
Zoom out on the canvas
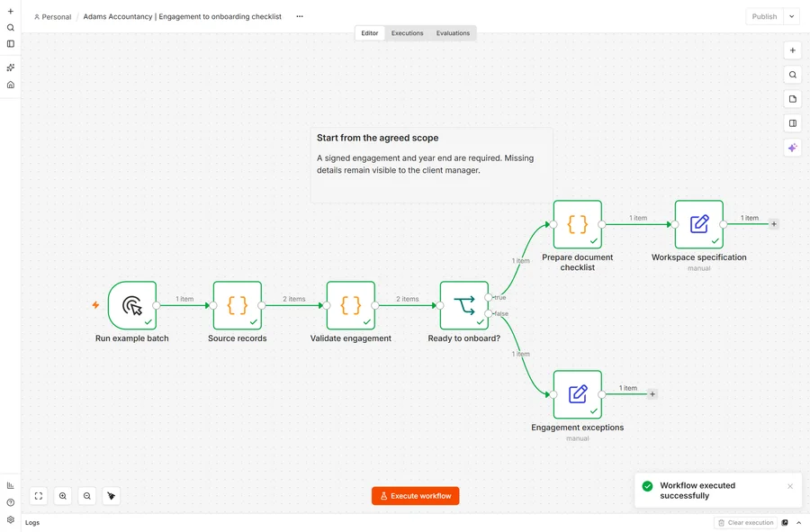(87, 496)
